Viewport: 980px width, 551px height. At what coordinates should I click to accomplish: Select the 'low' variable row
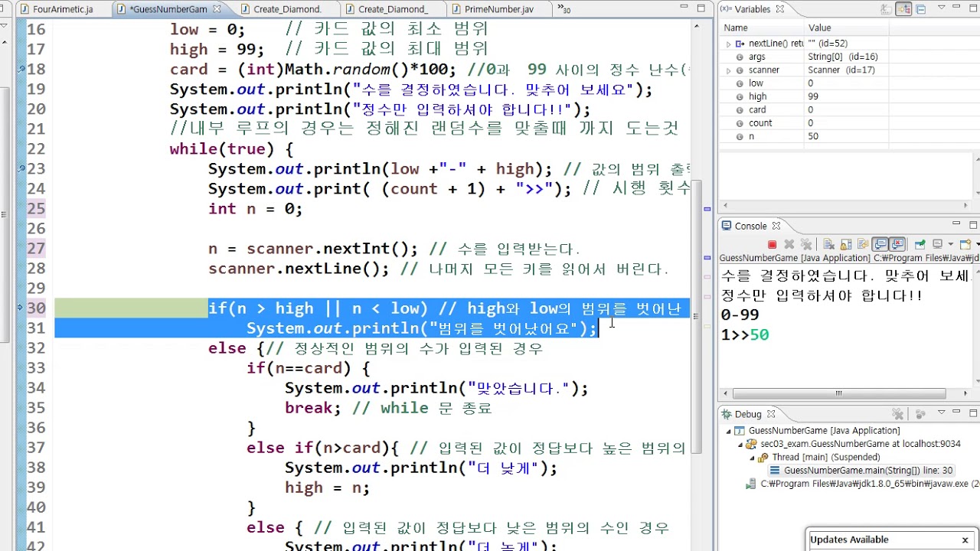[x=847, y=83]
